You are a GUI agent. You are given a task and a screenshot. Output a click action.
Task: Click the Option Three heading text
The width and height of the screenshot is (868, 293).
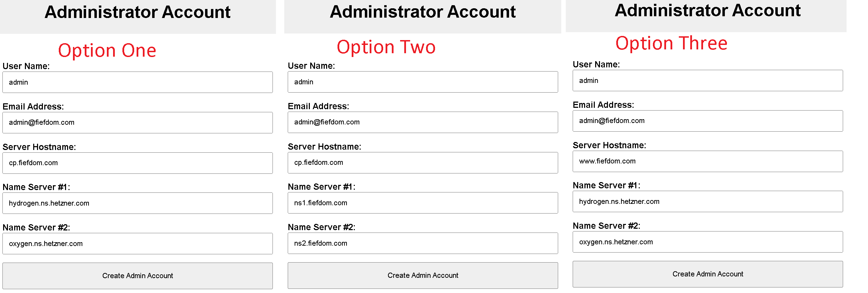point(671,44)
